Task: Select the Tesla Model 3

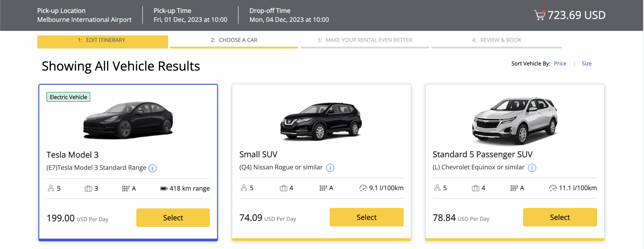Action: point(173,218)
